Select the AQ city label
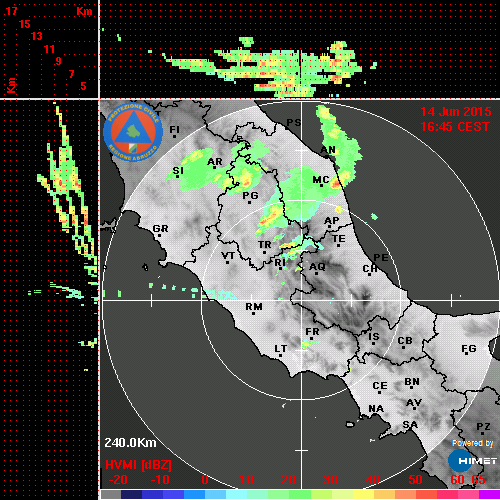Viewport: 500px width, 500px height. pyautogui.click(x=317, y=267)
